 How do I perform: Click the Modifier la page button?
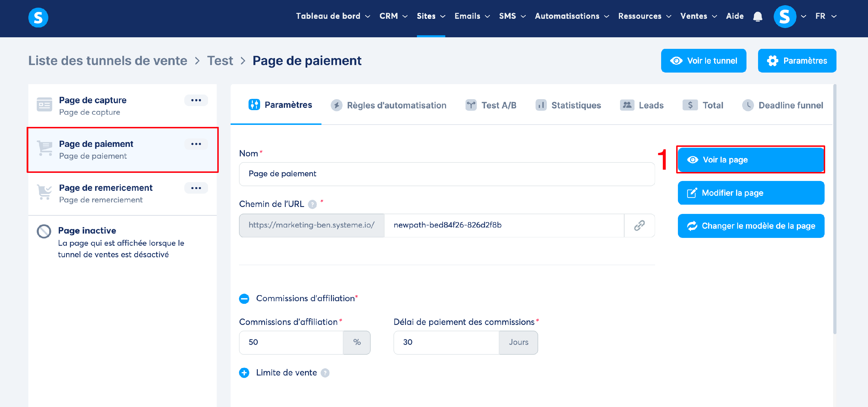pos(751,193)
